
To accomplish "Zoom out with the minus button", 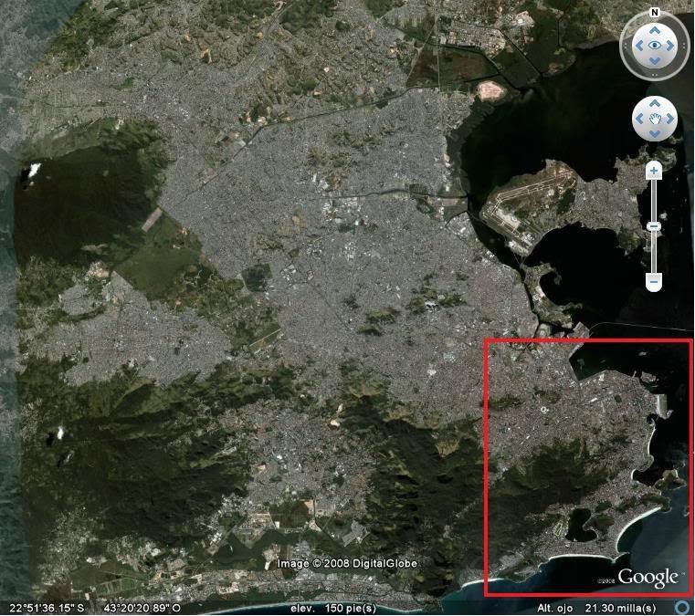I will pos(654,282).
